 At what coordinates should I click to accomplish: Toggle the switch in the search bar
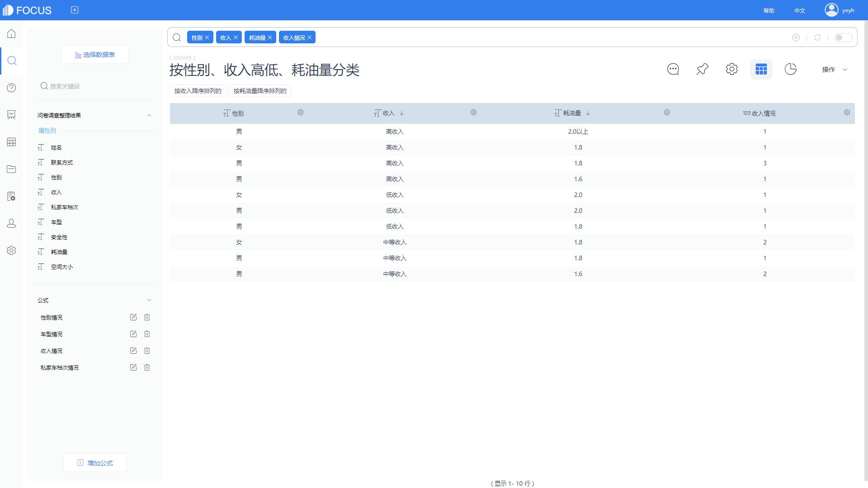coord(843,38)
